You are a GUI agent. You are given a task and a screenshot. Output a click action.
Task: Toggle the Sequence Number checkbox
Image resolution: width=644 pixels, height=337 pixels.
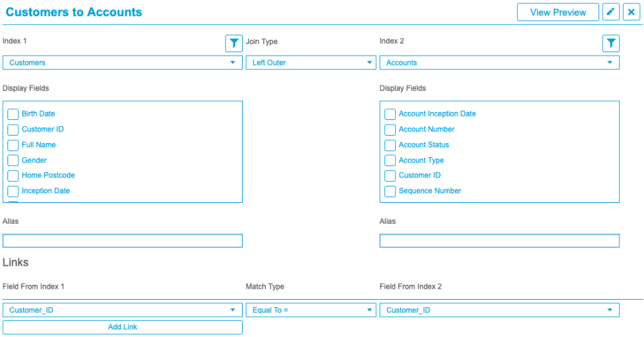390,191
